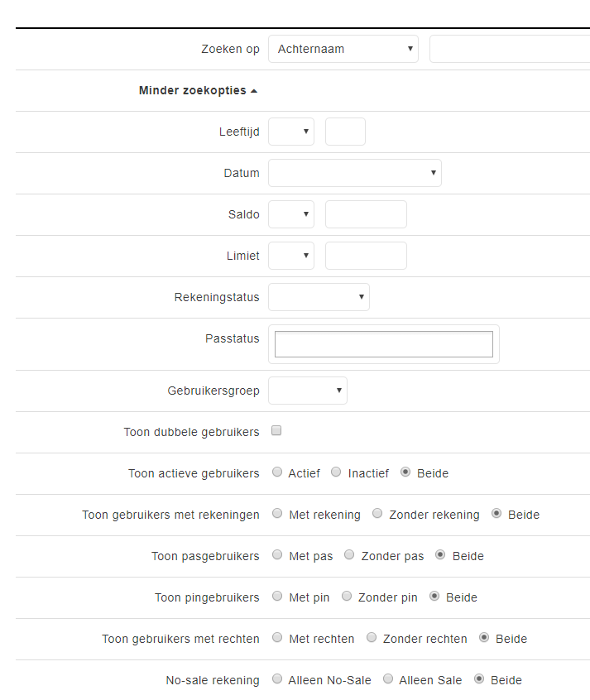Click the Limiet amount input field
This screenshot has height=700, width=590.
(366, 256)
